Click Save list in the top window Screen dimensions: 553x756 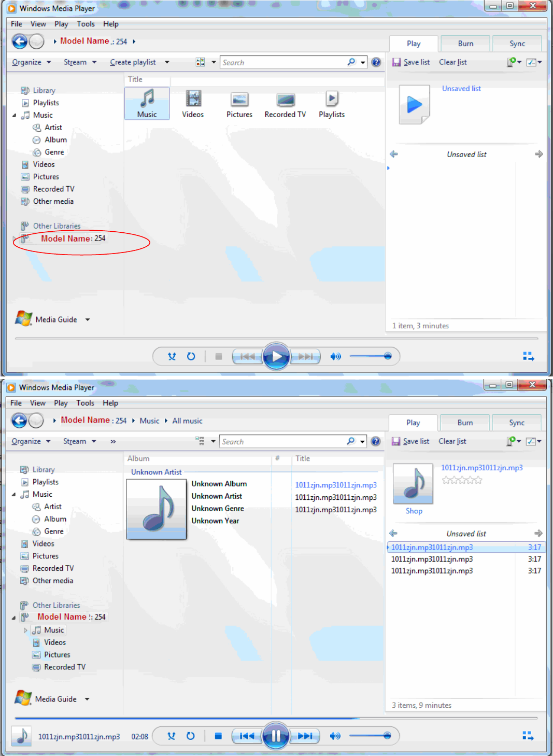[x=411, y=62]
